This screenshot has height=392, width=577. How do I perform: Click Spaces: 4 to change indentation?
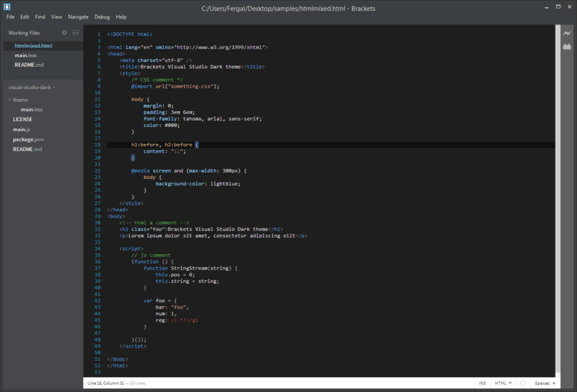pyautogui.click(x=545, y=383)
